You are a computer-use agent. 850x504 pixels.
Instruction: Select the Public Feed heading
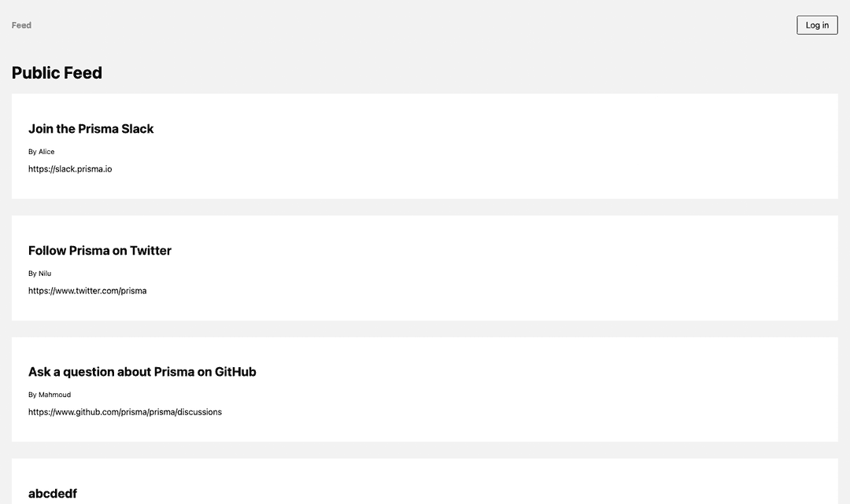pos(57,72)
